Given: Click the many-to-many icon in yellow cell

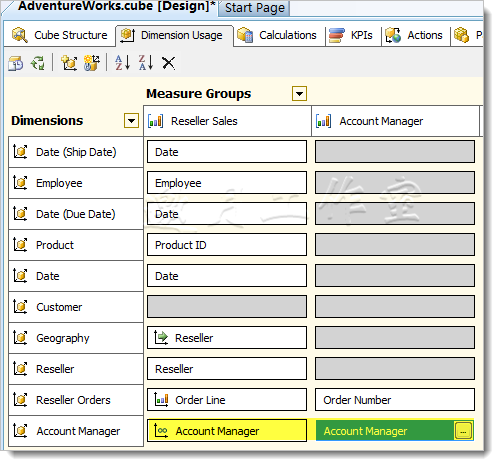Looking at the screenshot, I should [x=161, y=431].
